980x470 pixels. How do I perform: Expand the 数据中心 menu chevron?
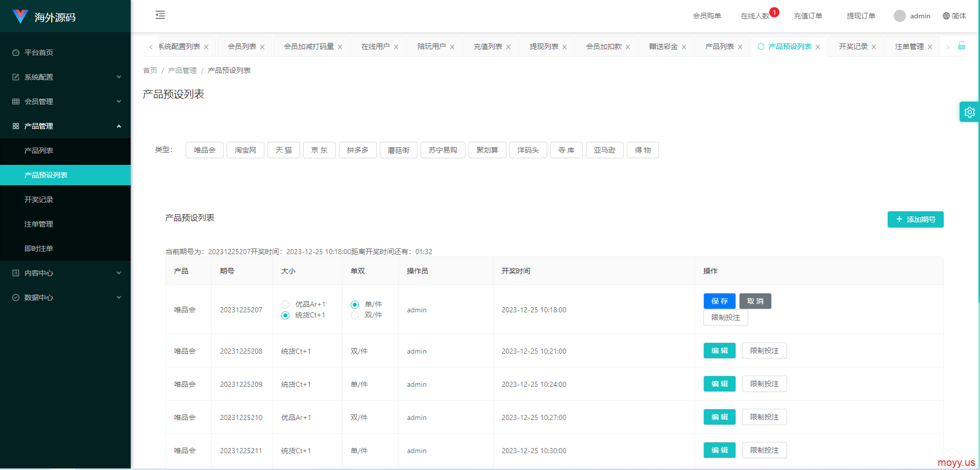(x=119, y=298)
